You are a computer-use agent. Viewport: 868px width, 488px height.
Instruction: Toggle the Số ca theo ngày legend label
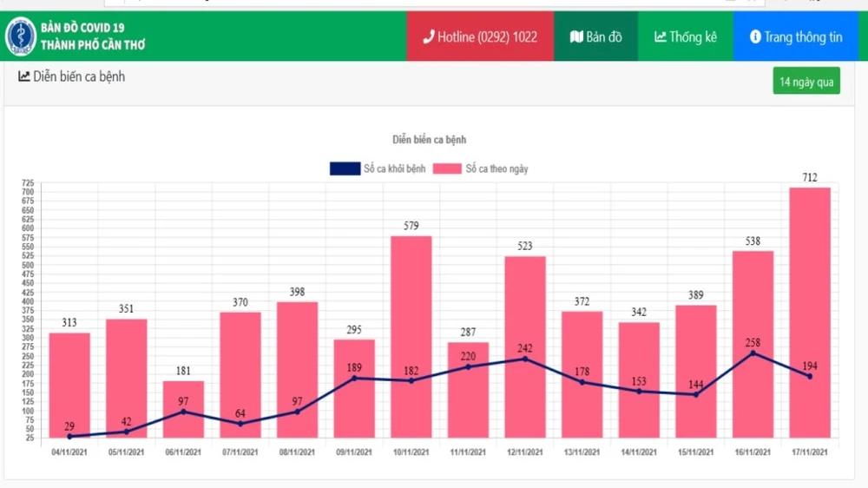point(496,168)
